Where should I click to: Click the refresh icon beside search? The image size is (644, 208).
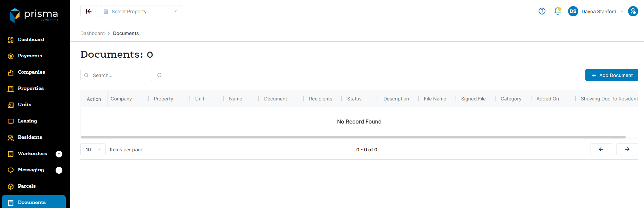[159, 75]
